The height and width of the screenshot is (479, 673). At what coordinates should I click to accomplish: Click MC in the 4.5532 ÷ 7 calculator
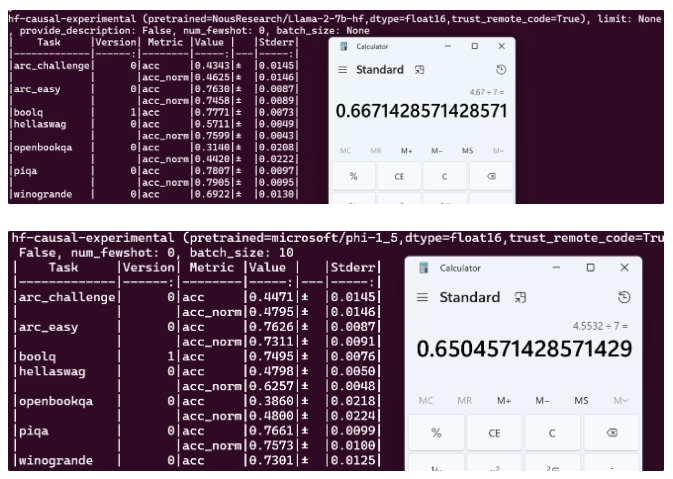[426, 400]
